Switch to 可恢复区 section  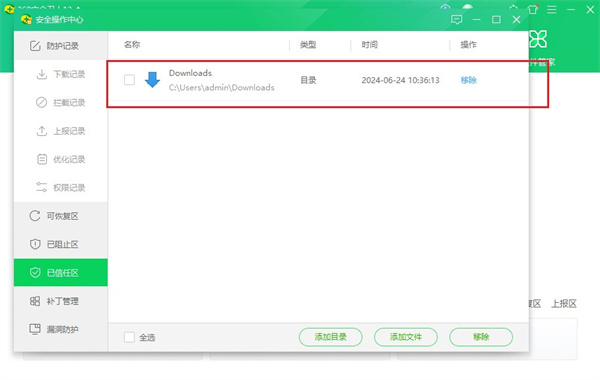(60, 216)
